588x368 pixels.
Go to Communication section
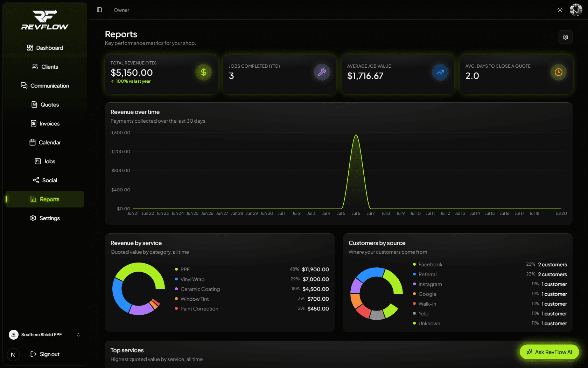pos(45,86)
